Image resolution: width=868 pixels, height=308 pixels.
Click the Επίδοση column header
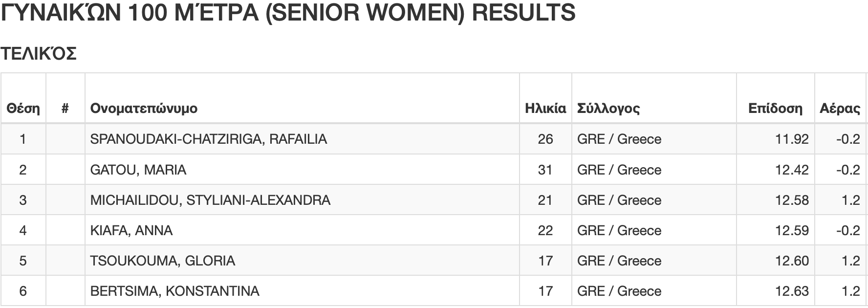click(776, 108)
